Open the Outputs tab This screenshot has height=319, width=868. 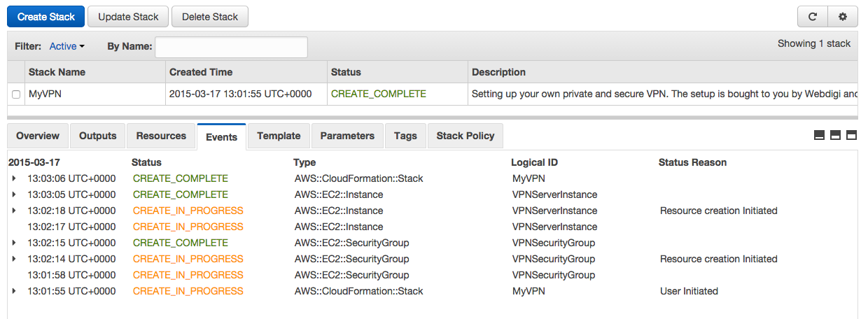[x=98, y=136]
